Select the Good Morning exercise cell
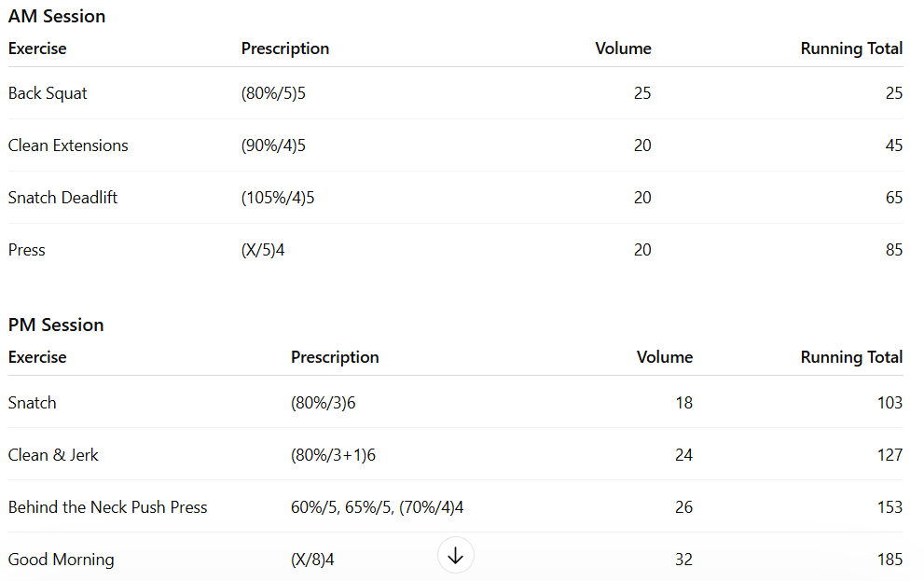The height and width of the screenshot is (581, 924). (x=62, y=560)
